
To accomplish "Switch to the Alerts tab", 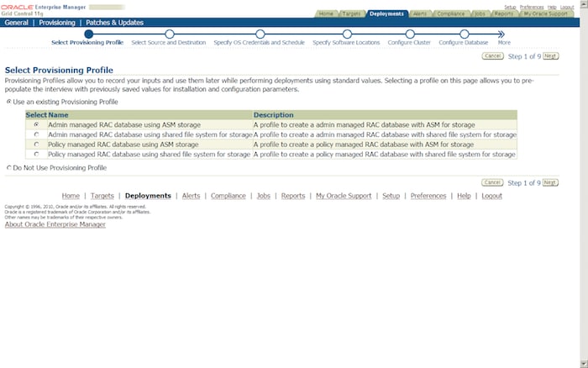I will 420,14.
